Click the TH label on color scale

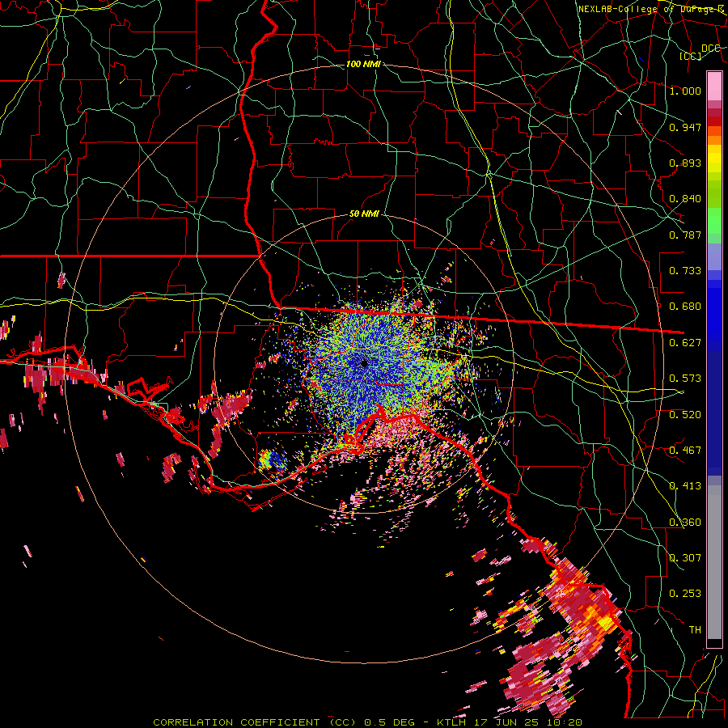point(695,630)
